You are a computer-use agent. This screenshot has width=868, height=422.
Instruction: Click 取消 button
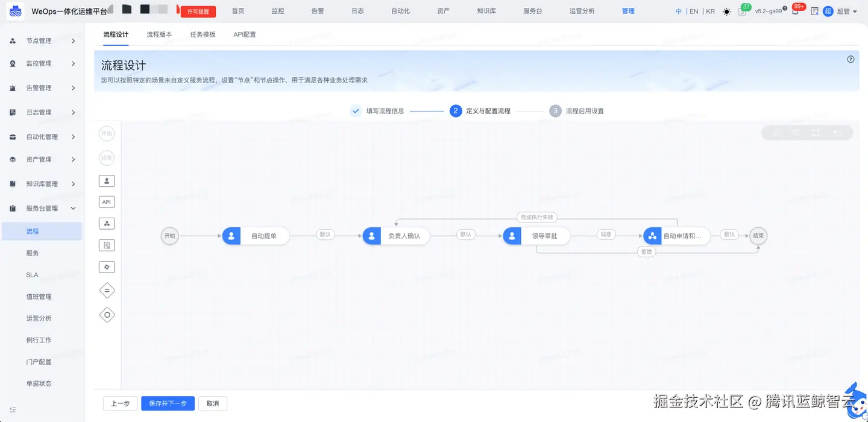pos(213,403)
